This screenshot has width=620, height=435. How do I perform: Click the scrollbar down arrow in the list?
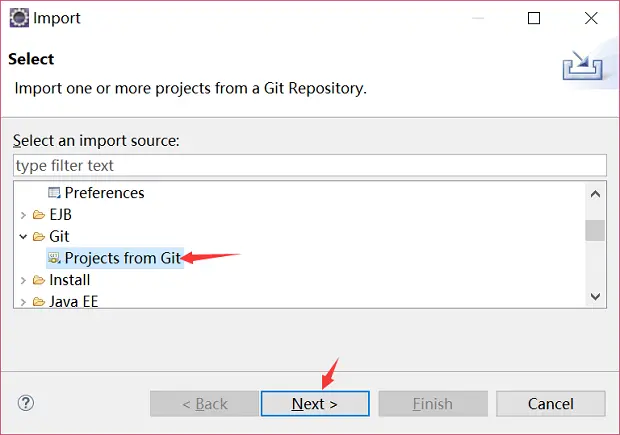tap(595, 296)
